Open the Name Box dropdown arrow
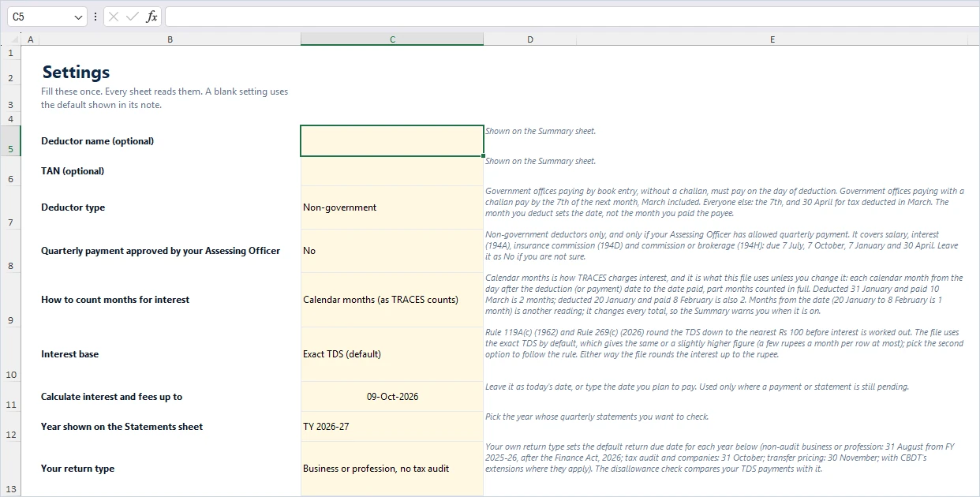The height and width of the screenshot is (497, 980). [x=78, y=17]
